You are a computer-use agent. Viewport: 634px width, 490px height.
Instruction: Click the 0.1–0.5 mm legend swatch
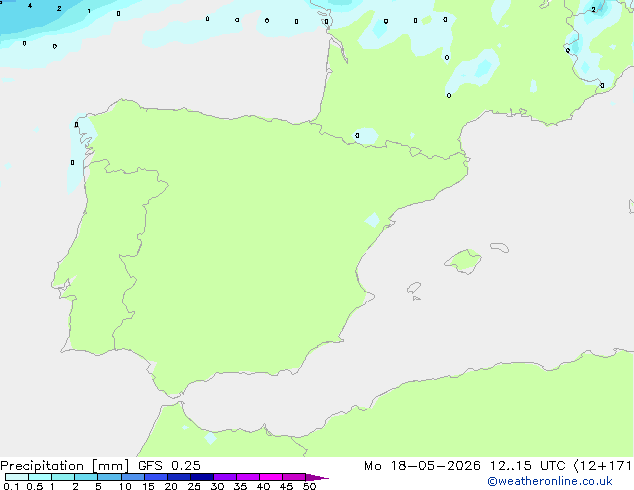pos(17,477)
